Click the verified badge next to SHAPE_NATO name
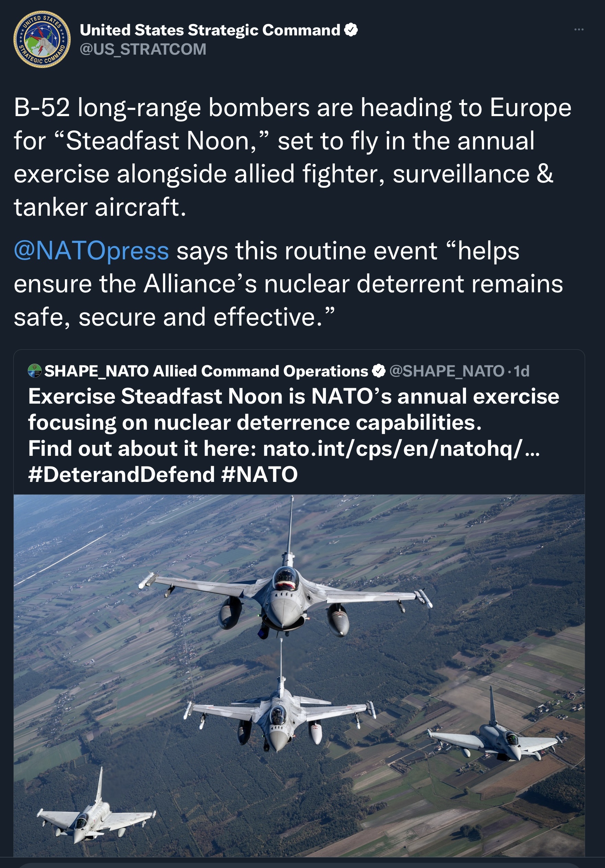 click(x=379, y=371)
